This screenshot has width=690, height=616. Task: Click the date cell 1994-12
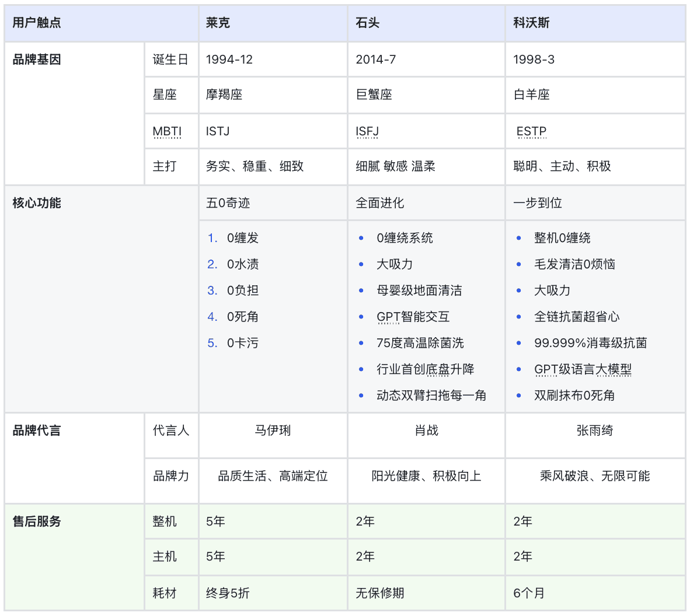273,60
